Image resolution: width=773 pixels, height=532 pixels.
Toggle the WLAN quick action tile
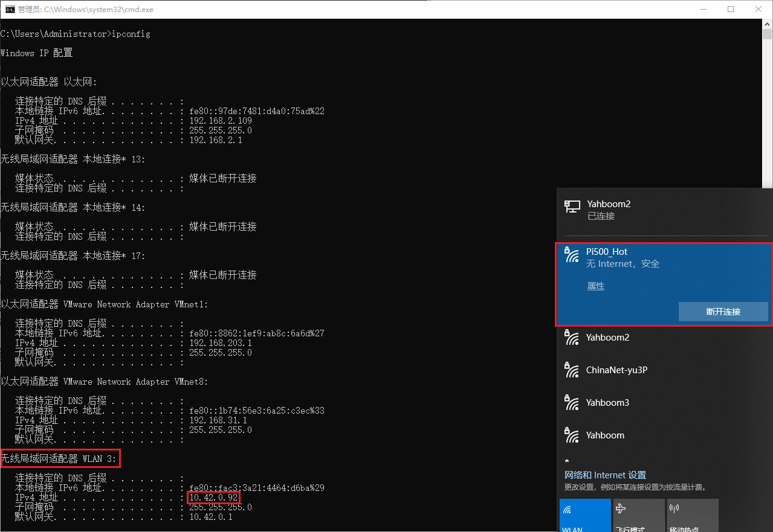point(584,515)
